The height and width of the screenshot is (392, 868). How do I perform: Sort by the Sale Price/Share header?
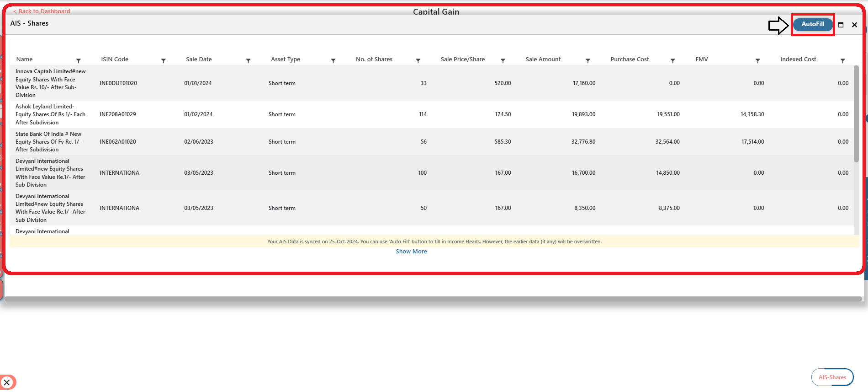(x=463, y=59)
